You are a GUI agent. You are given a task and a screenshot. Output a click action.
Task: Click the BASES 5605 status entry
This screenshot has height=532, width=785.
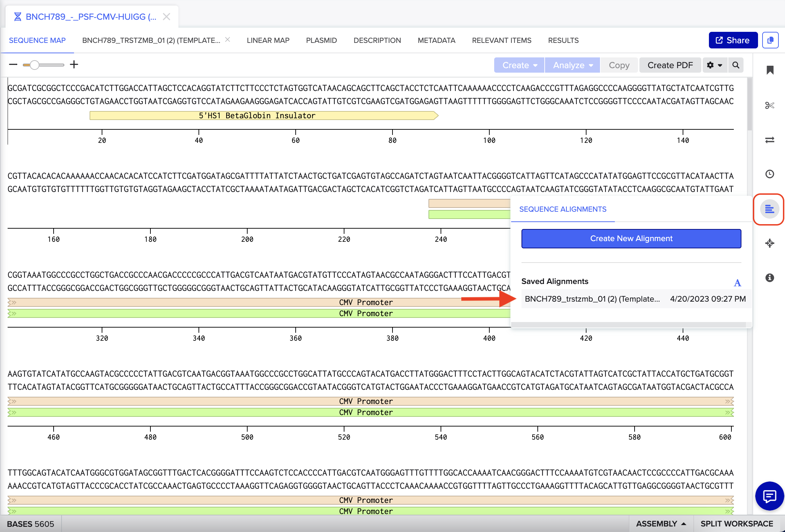[30, 524]
